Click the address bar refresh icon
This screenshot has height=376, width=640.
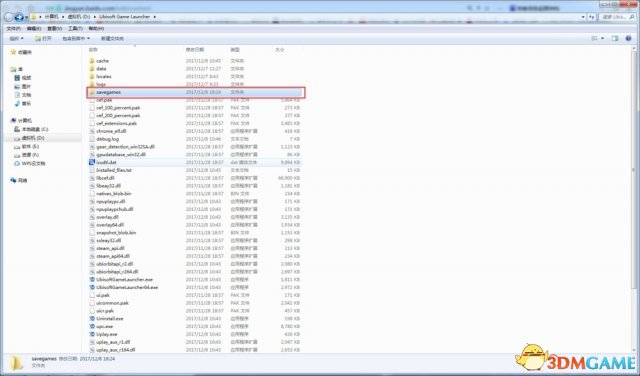coord(592,17)
